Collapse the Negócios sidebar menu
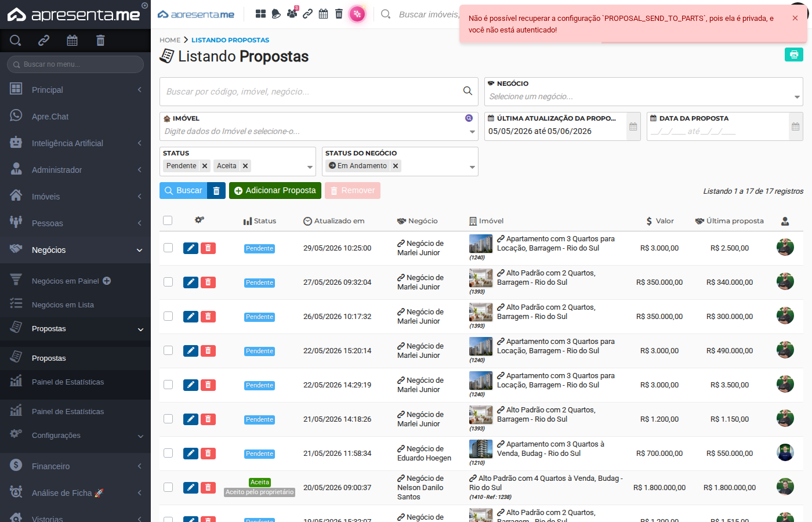The image size is (812, 522). coord(75,250)
